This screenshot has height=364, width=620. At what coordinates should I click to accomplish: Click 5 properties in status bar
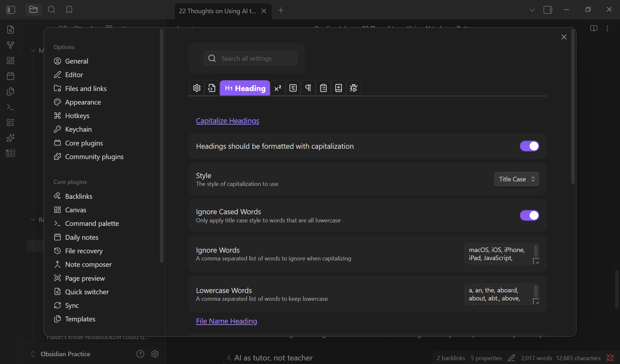point(486,358)
